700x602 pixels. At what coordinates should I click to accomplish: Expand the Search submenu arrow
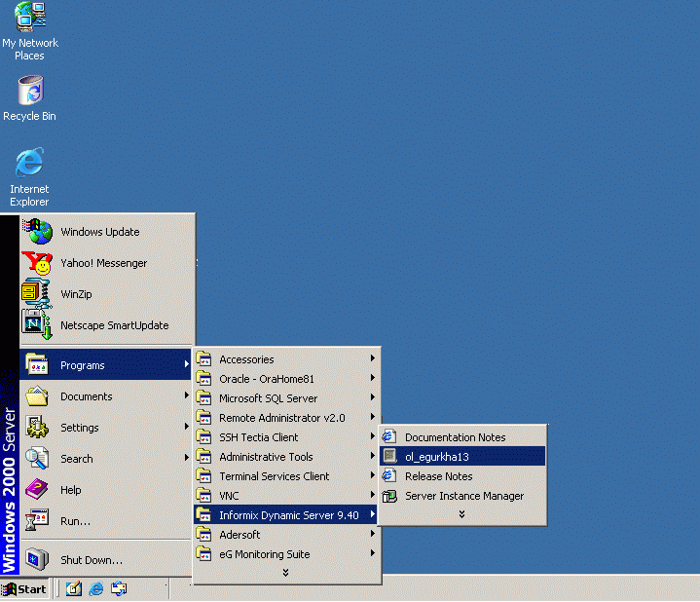click(x=187, y=457)
